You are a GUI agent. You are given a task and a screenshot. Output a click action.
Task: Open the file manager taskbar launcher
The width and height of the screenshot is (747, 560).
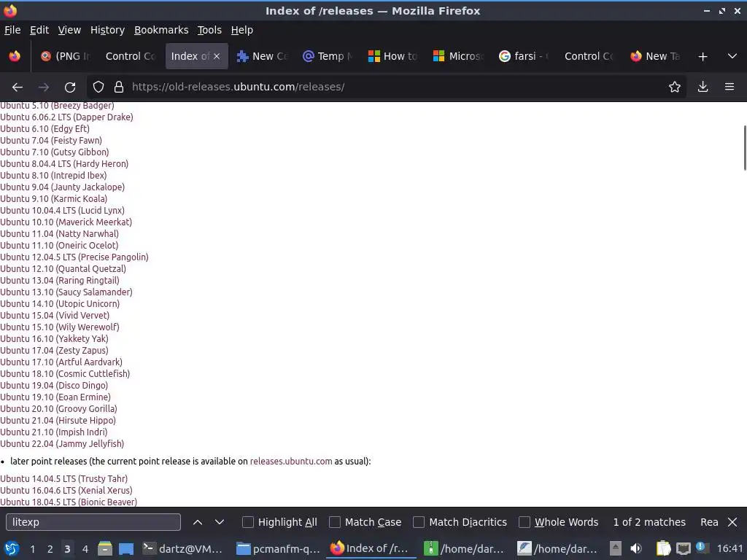pyautogui.click(x=105, y=548)
